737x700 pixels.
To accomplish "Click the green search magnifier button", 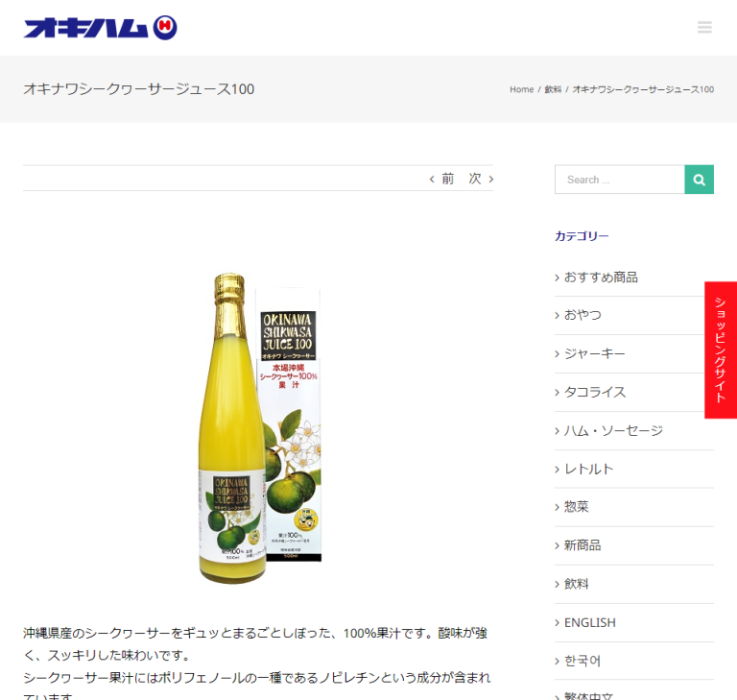I will click(699, 180).
